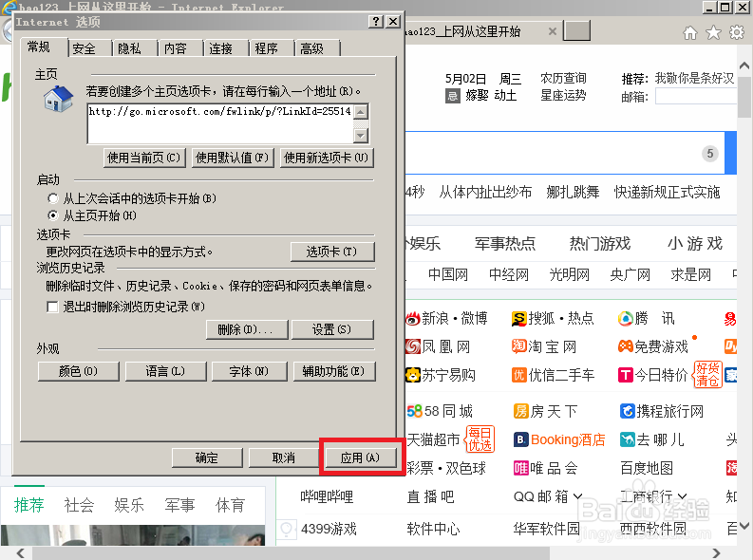Screen dimensions: 753x560
Task: Expand the 工商银行 dropdown chevron
Action: (x=682, y=496)
